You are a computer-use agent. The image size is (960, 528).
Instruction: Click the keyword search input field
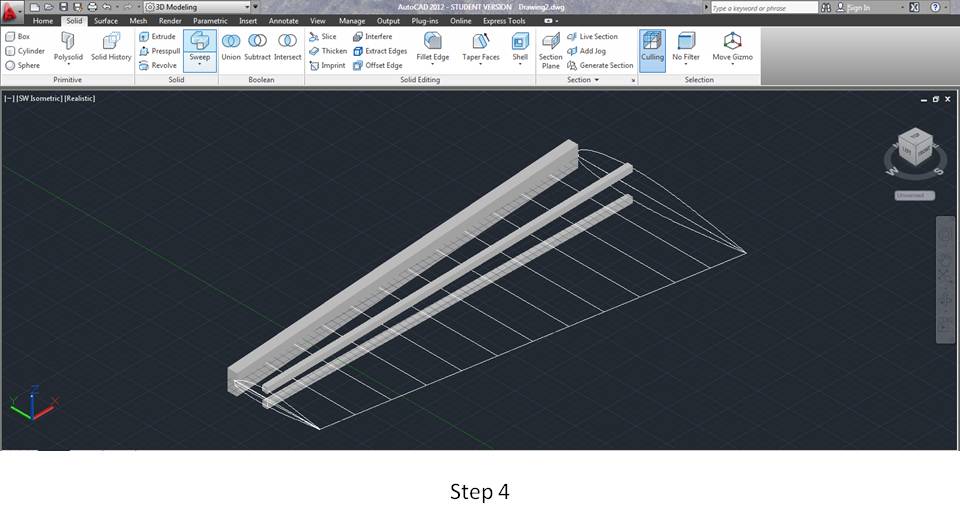[x=764, y=7]
